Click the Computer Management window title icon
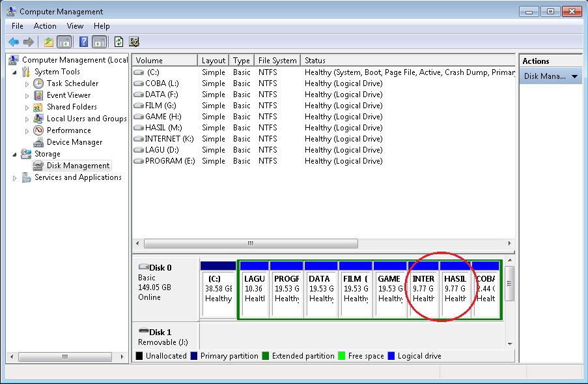The image size is (588, 384). [11, 12]
